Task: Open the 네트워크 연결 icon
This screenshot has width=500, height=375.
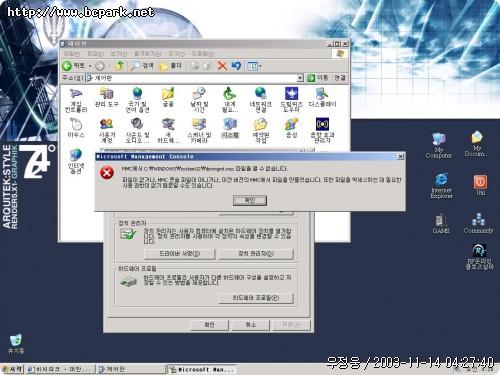Action: [261, 100]
